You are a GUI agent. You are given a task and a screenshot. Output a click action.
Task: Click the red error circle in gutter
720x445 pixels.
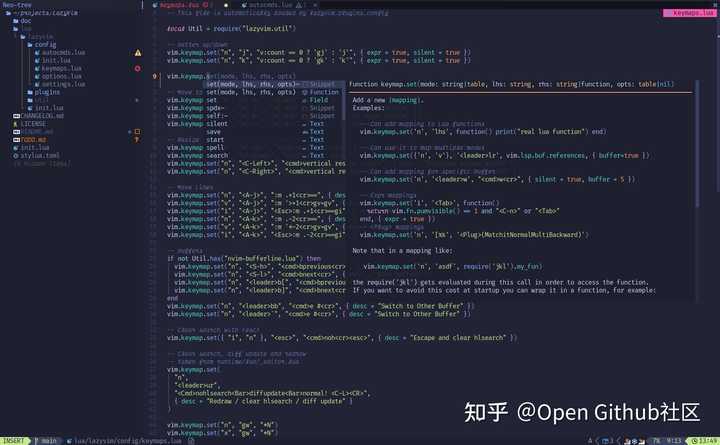[x=138, y=68]
